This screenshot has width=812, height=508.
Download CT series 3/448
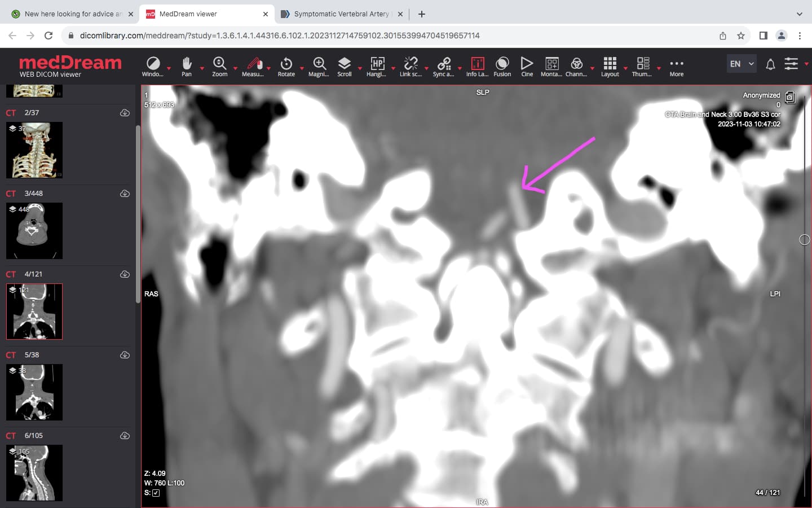[125, 194]
